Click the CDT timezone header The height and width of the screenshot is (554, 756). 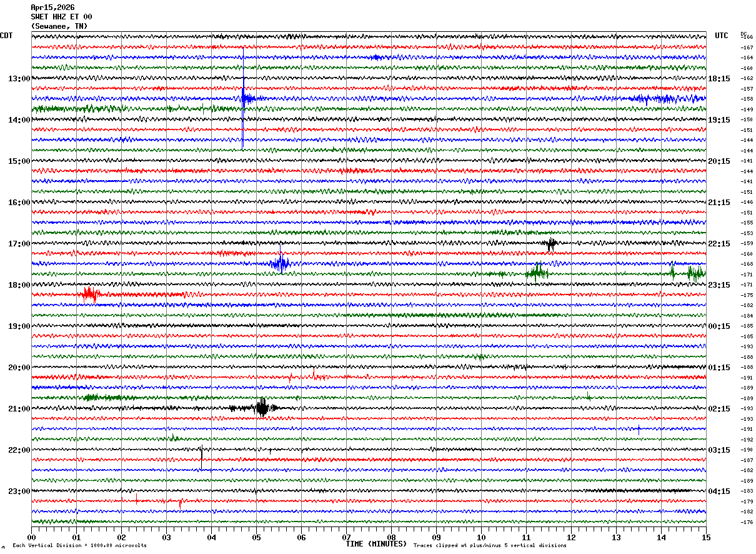pyautogui.click(x=6, y=36)
